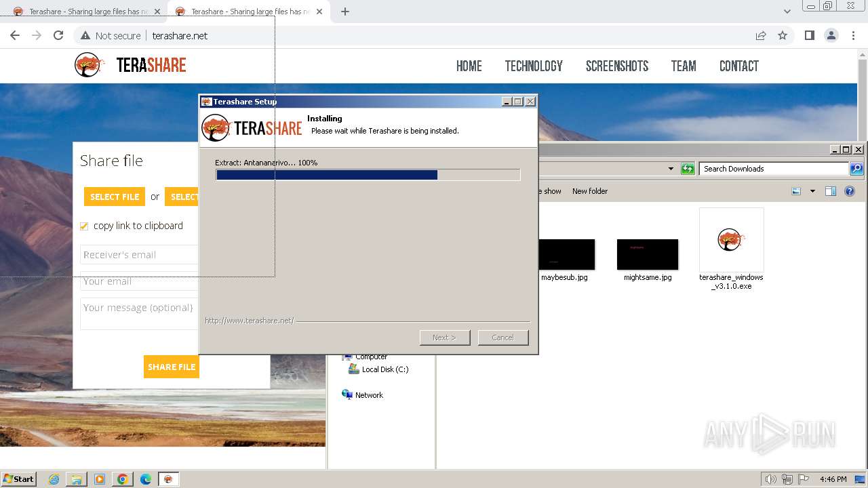Close the first Terashare tab
The image size is (868, 488).
coord(157,12)
